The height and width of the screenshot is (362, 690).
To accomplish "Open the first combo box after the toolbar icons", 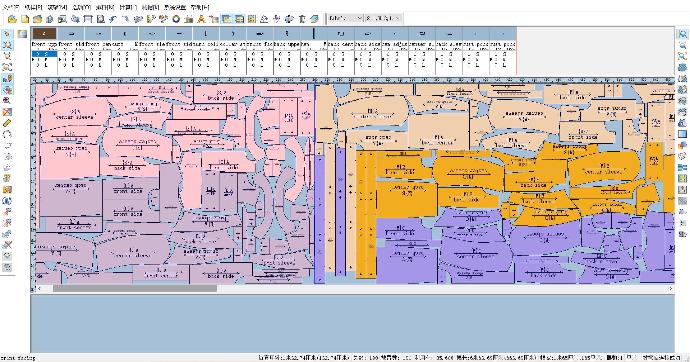I will (345, 18).
